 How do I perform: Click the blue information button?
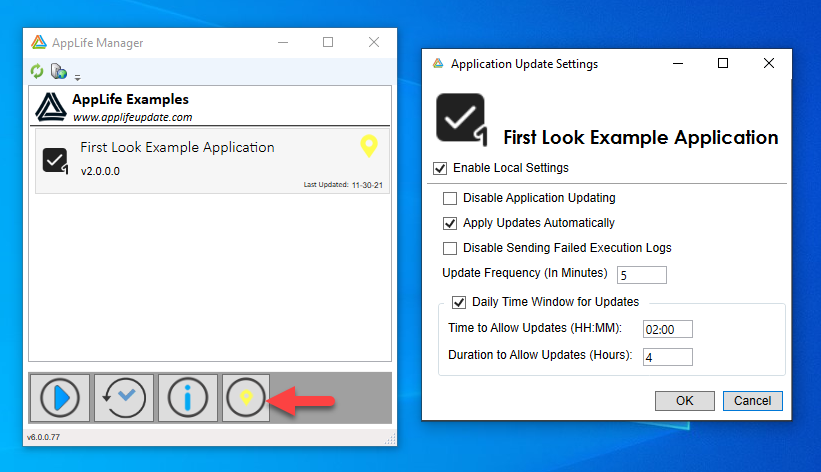pos(188,398)
